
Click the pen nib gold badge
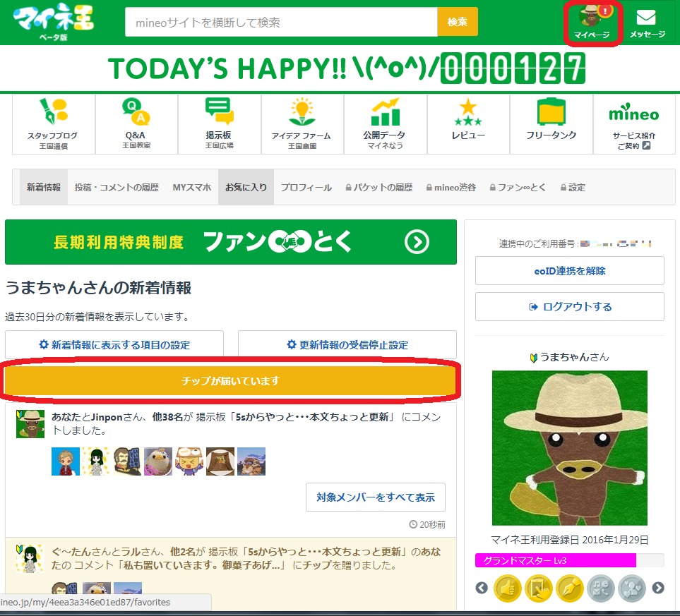[x=569, y=588]
